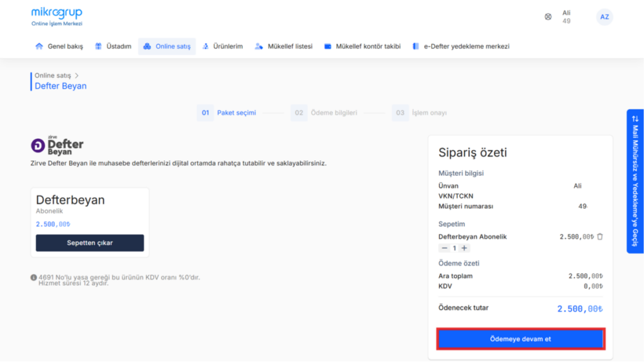Click Ödemeye devam et button
This screenshot has width=644, height=362.
(520, 339)
